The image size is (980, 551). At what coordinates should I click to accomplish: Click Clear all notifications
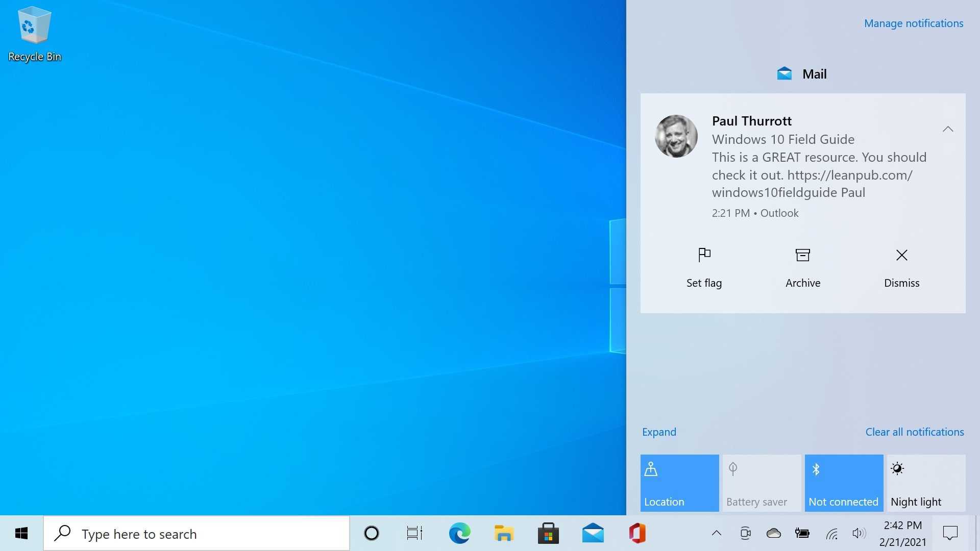(x=914, y=432)
